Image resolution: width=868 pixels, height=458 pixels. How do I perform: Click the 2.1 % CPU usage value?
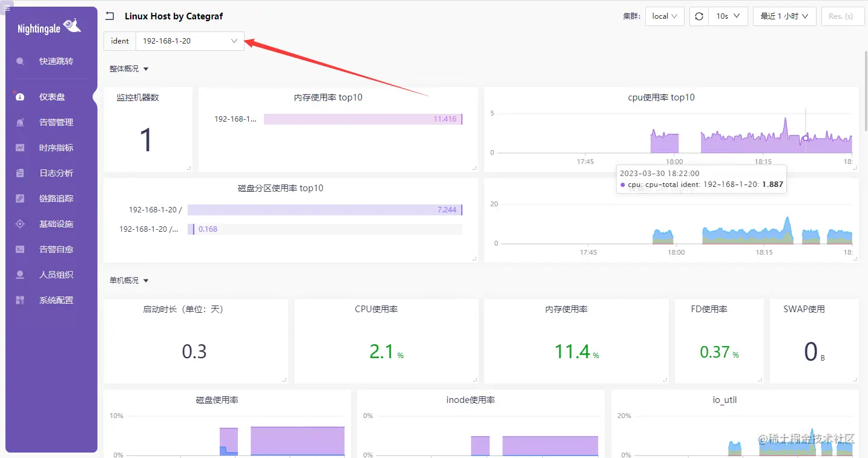coord(386,352)
